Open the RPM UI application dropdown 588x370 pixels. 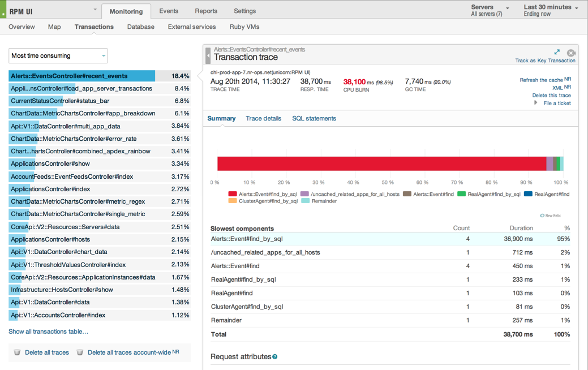95,10
